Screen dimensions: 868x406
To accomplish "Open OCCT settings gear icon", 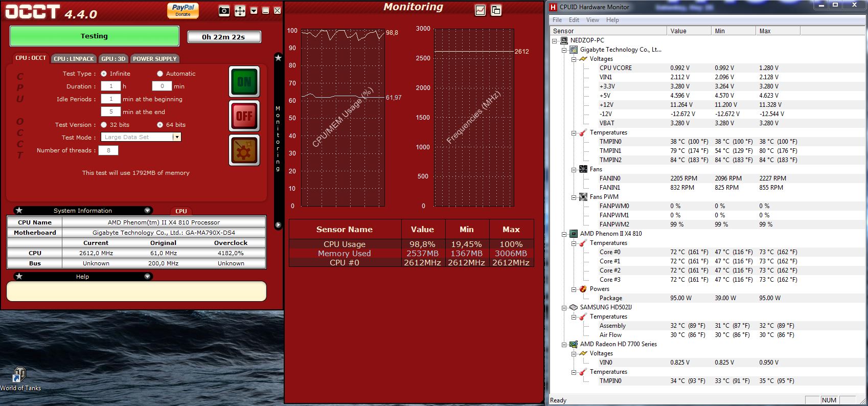I will (244, 150).
